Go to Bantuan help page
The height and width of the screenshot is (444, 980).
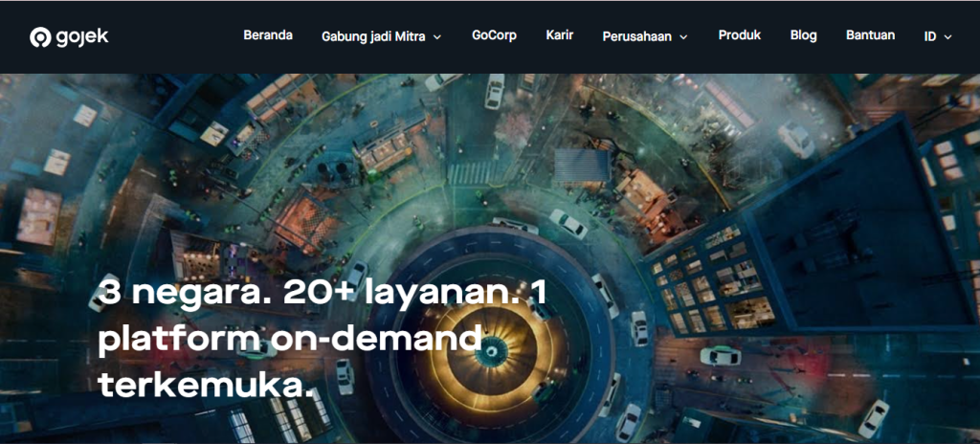tap(870, 35)
